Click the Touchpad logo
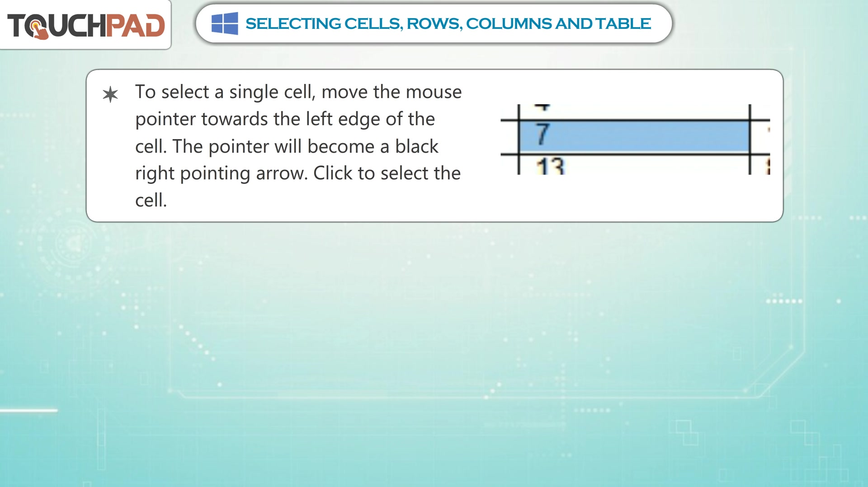Image resolution: width=868 pixels, height=487 pixels. 86,25
